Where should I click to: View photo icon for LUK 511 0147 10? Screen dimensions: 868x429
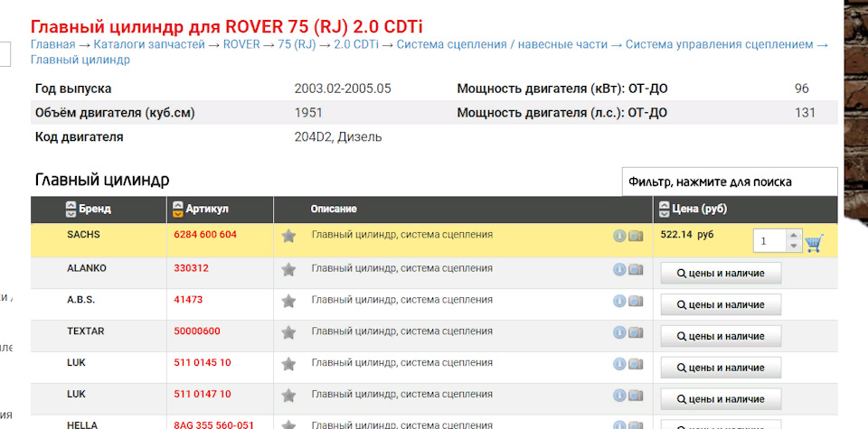(636, 396)
